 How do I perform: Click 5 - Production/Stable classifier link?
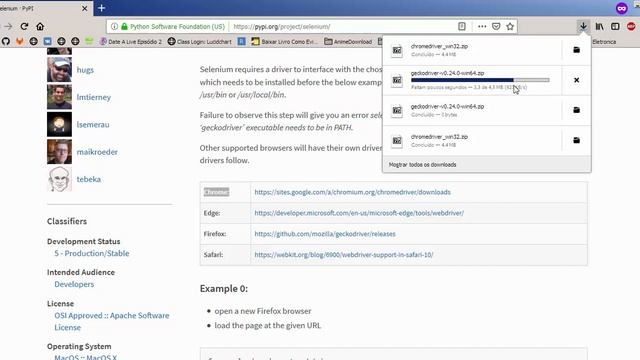tap(92, 253)
